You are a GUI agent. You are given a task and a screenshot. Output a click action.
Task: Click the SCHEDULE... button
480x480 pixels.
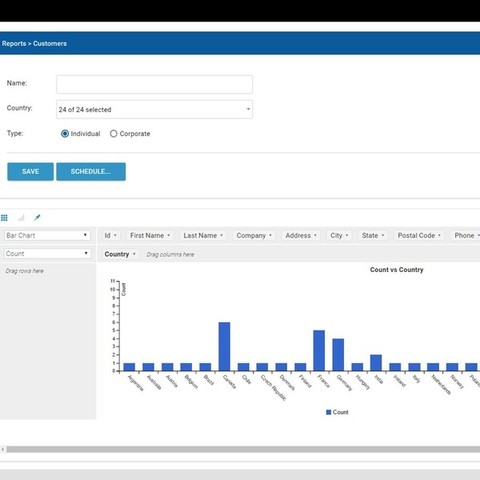[x=91, y=172]
